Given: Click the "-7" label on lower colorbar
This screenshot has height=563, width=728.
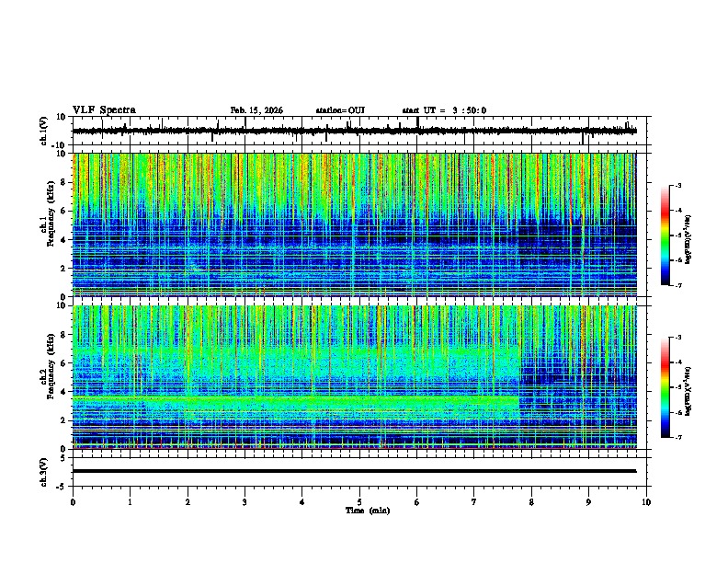Looking at the screenshot, I should [x=678, y=437].
